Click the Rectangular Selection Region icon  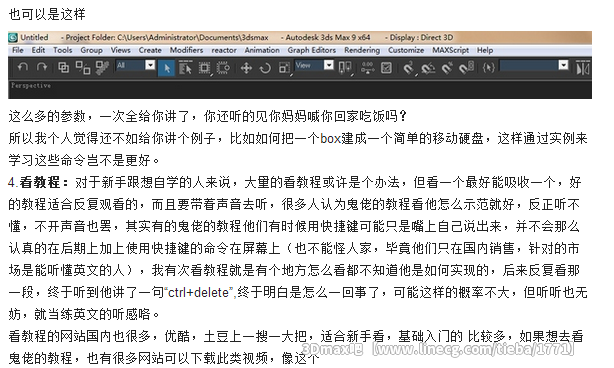coord(204,68)
